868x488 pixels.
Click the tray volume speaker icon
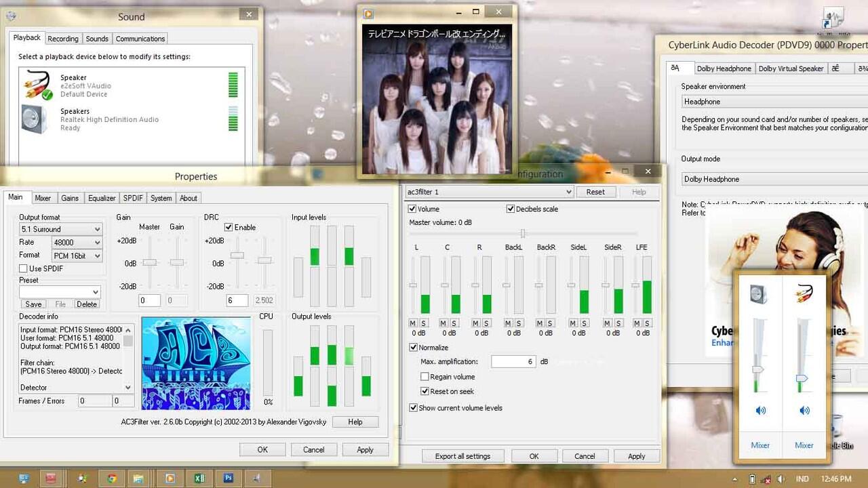[x=781, y=479]
